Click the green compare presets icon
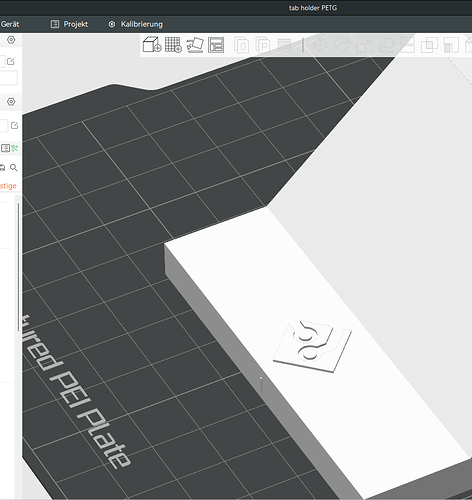Screen dimensions: 472x500 tap(15, 148)
